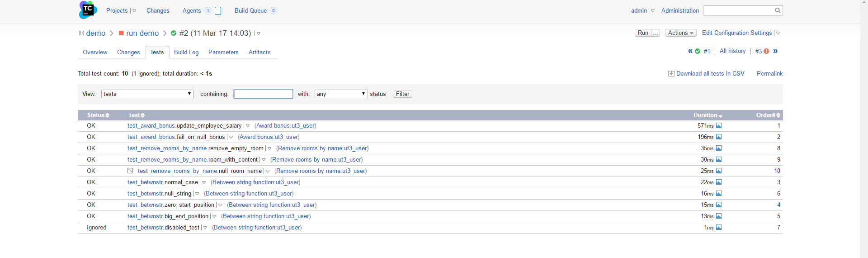Go to next build double-arrow icon

pos(775,51)
